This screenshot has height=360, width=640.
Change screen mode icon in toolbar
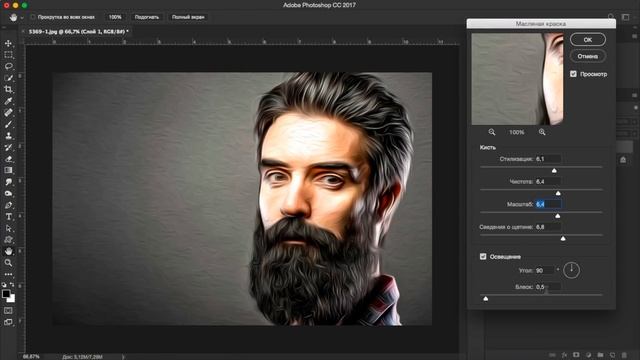(8, 322)
